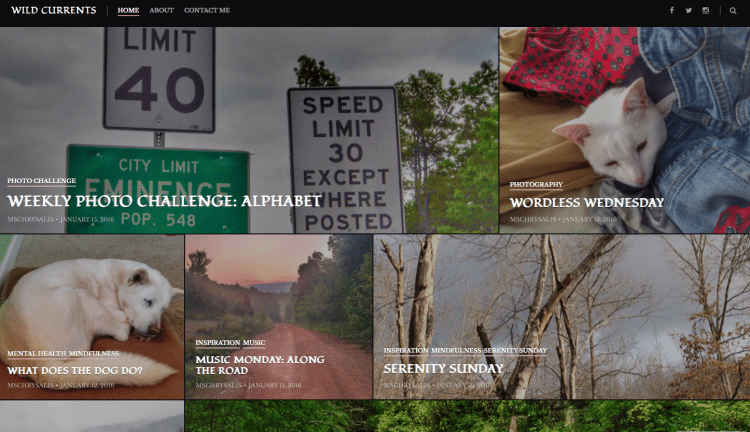
Task: Open site search magnifier icon
Action: 733,11
